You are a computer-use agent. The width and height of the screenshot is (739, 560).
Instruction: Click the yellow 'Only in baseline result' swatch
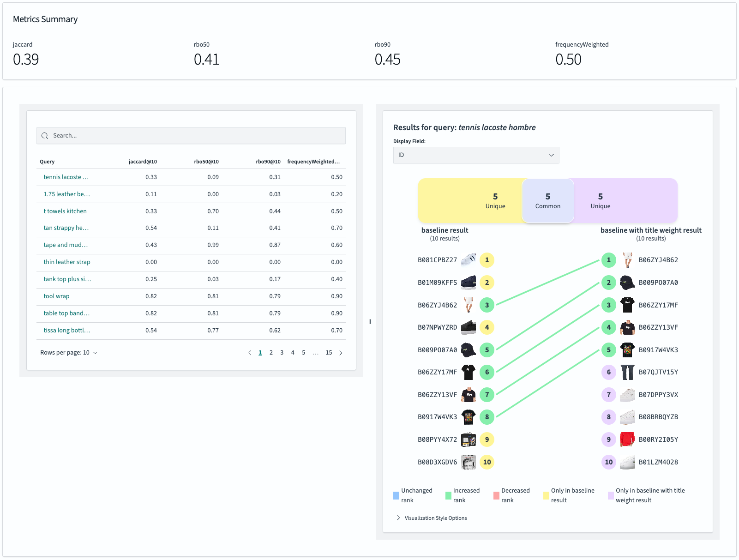pyautogui.click(x=546, y=494)
